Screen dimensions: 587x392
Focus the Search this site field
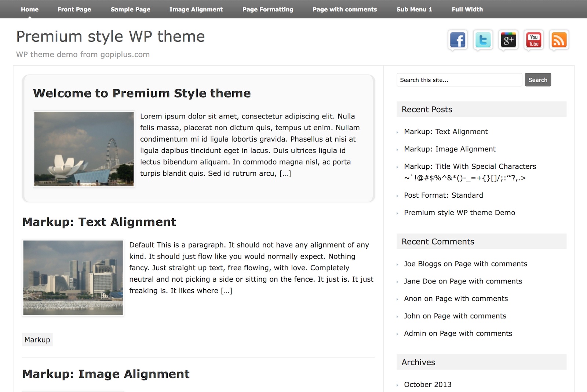459,80
